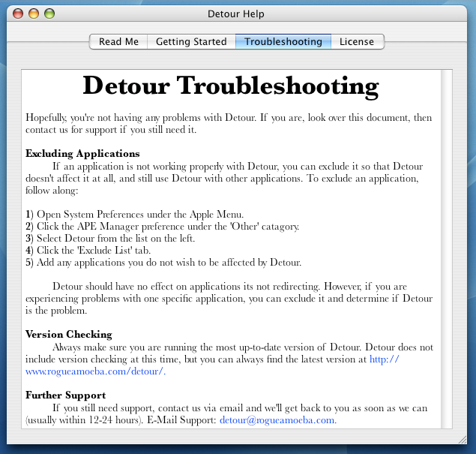Open the rogueamoeba.com/detour link
Viewport: 476px width, 454px height.
(95, 371)
